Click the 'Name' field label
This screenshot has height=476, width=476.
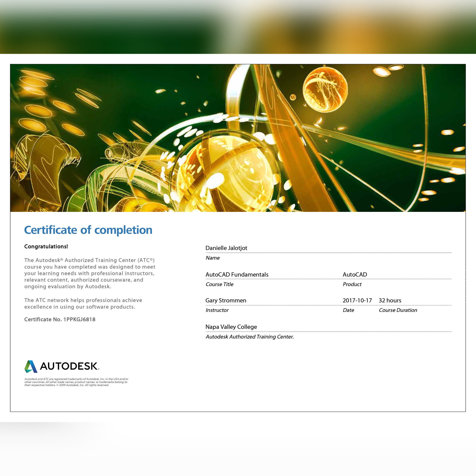point(213,258)
